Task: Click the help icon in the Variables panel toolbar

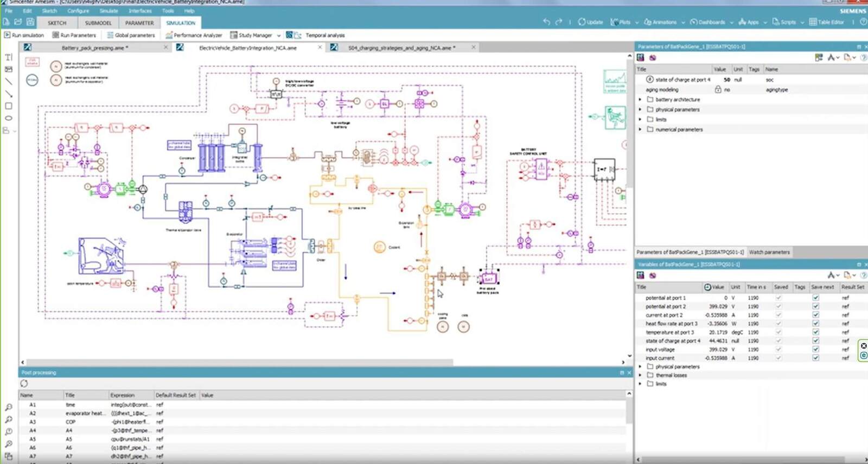Action: 864,275
